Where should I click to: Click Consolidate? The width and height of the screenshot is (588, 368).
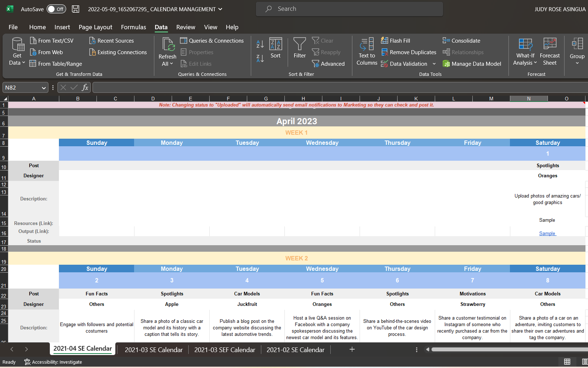462,40
